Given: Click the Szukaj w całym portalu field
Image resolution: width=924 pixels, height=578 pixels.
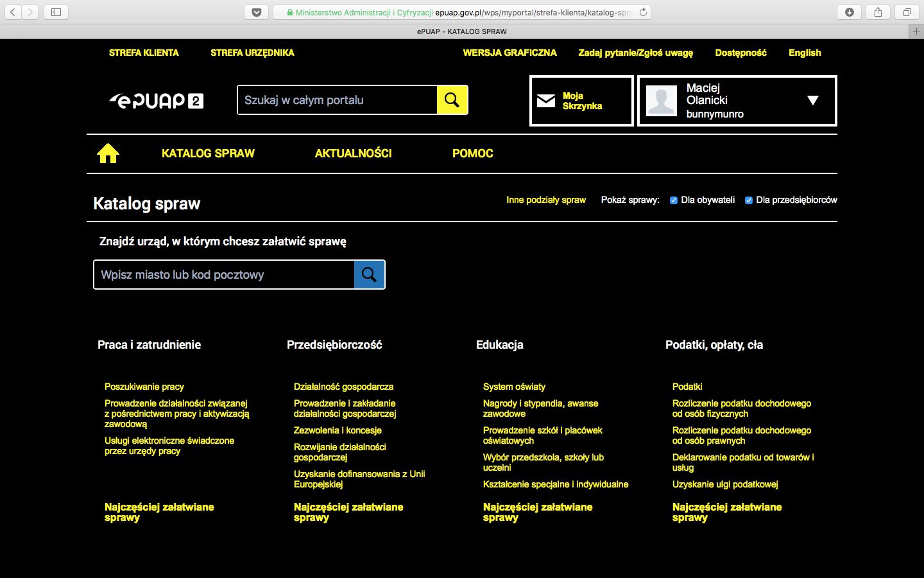Looking at the screenshot, I should (338, 100).
